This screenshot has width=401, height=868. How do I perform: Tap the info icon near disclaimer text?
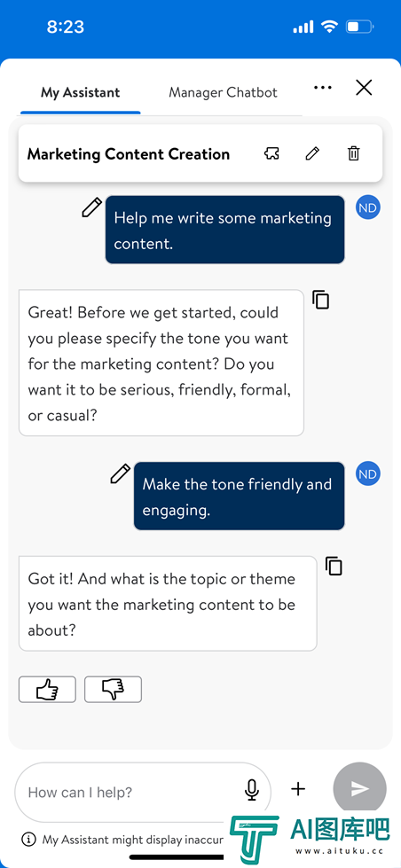pos(28,840)
